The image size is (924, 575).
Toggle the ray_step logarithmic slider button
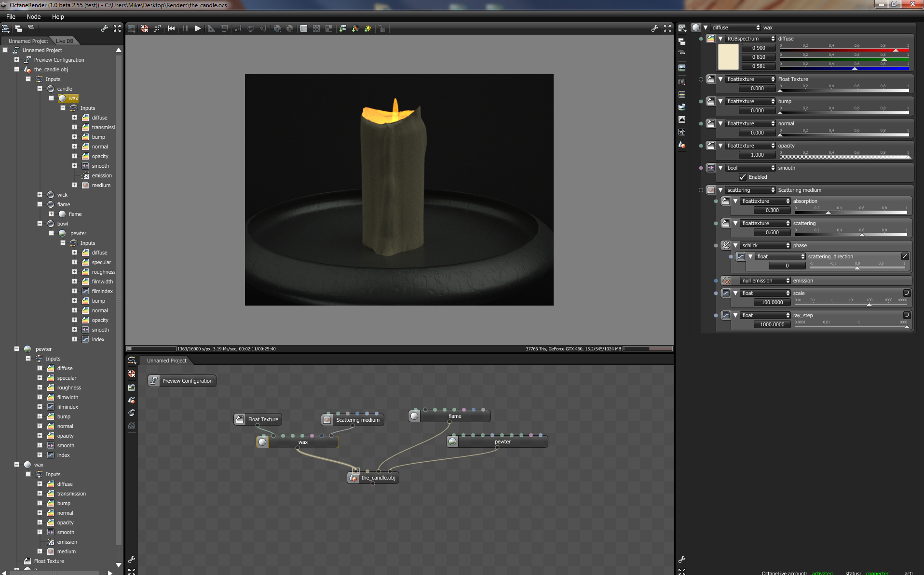click(x=907, y=315)
